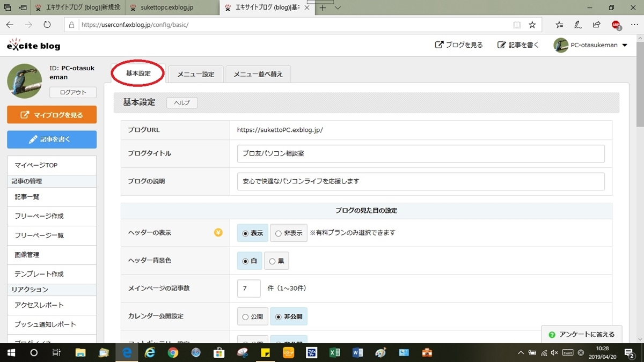Open Internet Explorer from the taskbar

click(x=150, y=353)
